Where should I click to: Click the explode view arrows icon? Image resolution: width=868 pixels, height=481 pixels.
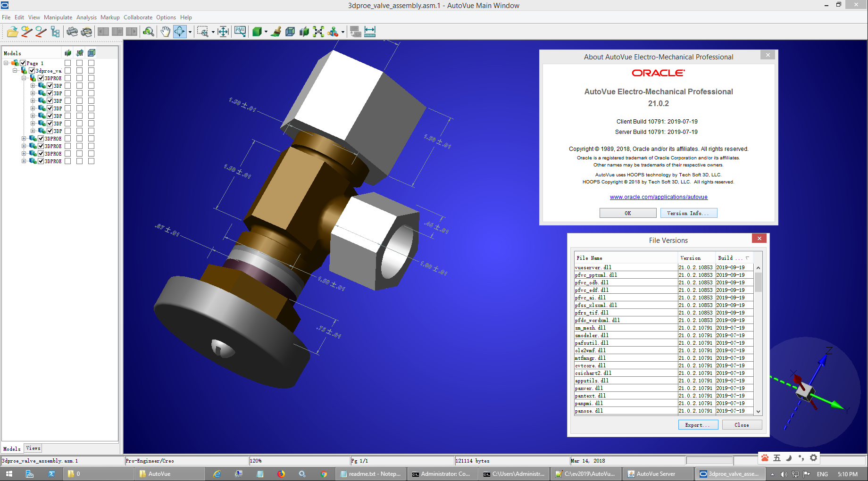[318, 32]
